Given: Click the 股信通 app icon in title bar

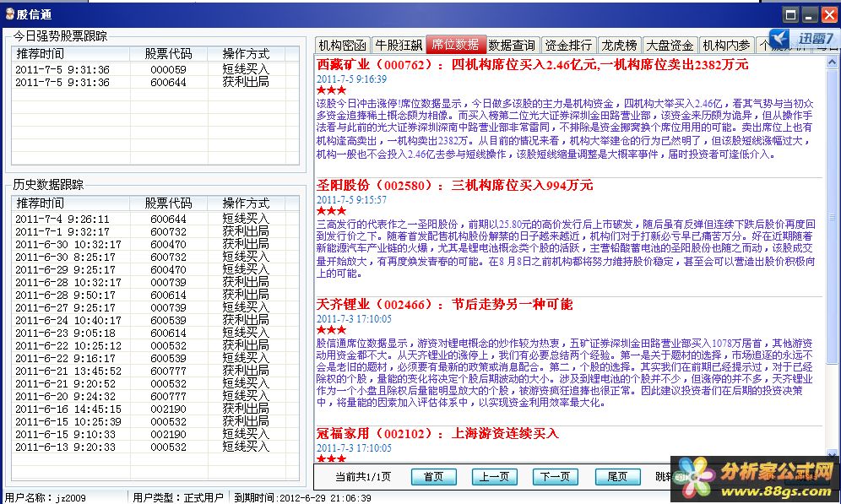Looking at the screenshot, I should (9, 14).
